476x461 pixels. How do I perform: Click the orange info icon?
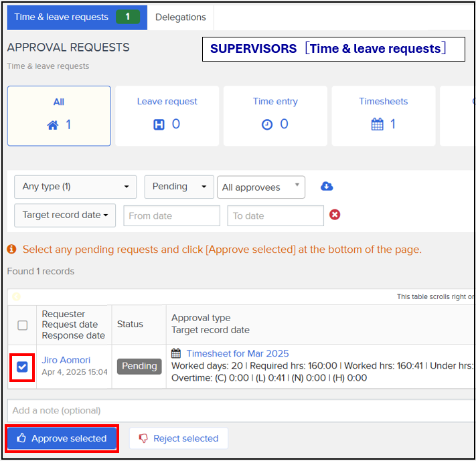(11, 249)
